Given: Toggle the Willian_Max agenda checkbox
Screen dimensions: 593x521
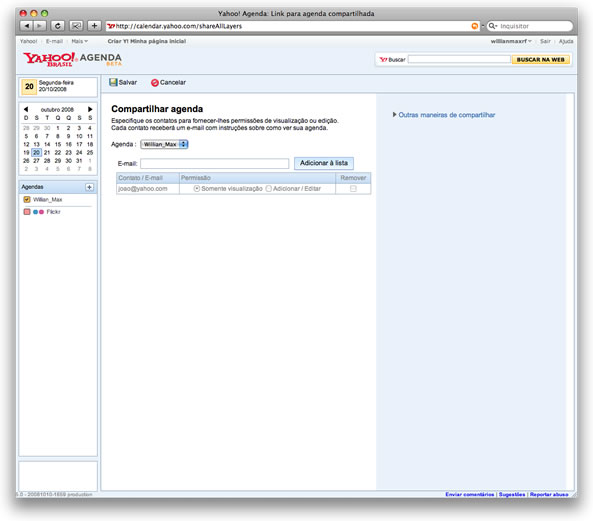Looking at the screenshot, I should point(27,199).
